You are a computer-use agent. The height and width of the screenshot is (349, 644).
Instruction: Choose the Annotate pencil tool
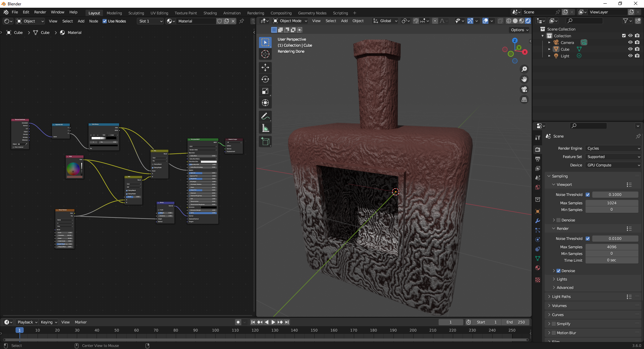265,116
